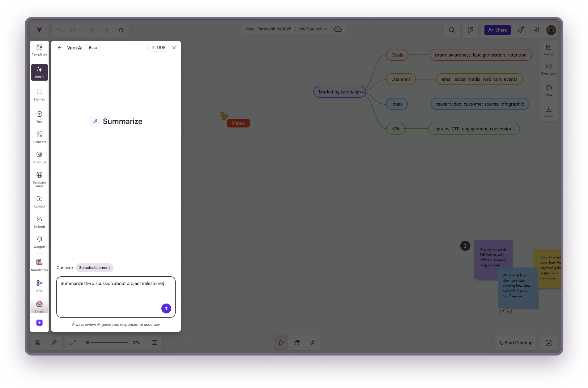
Task: Switch to the hand pan tool
Action: 297,343
